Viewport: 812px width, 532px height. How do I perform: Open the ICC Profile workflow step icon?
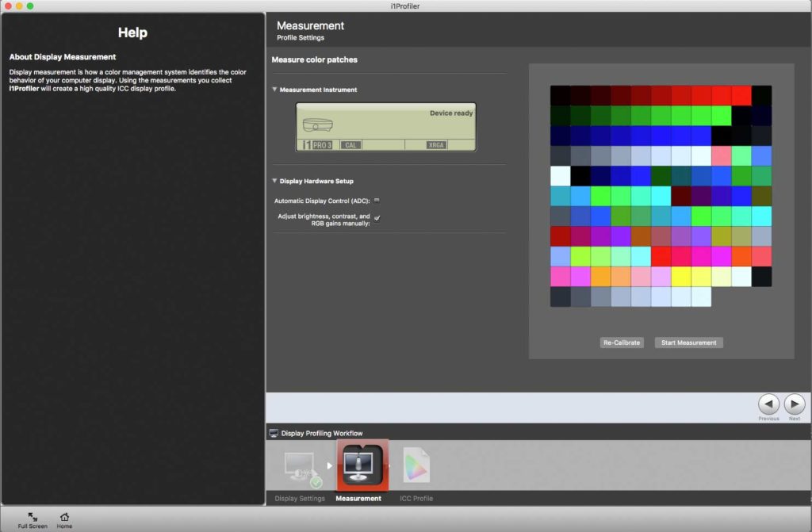pyautogui.click(x=416, y=465)
